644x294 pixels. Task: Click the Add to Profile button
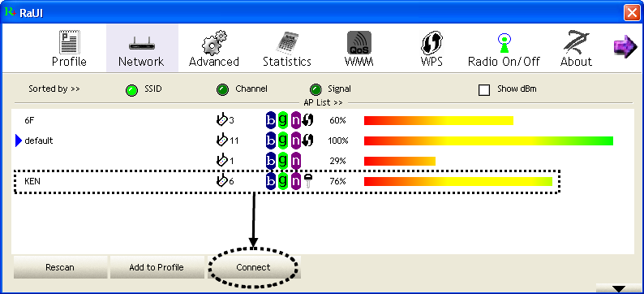point(157,267)
